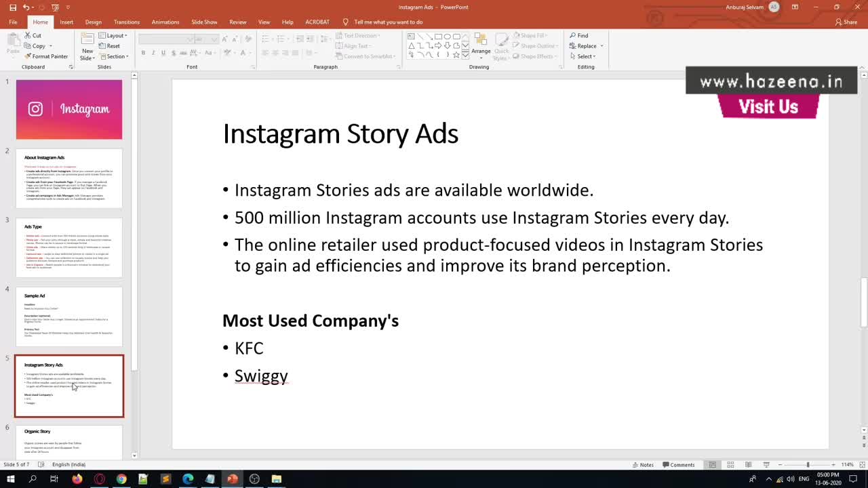Open the font size combo box
Image resolution: width=868 pixels, height=488 pixels.
207,39
